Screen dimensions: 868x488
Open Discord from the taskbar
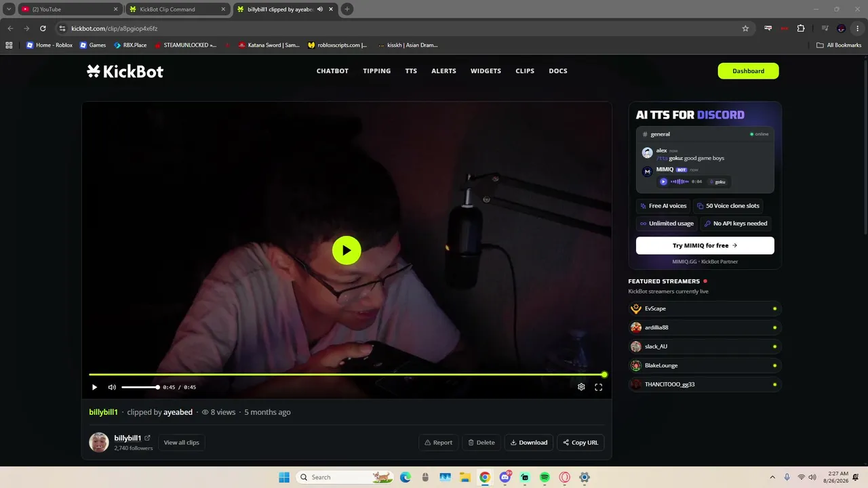(x=505, y=477)
